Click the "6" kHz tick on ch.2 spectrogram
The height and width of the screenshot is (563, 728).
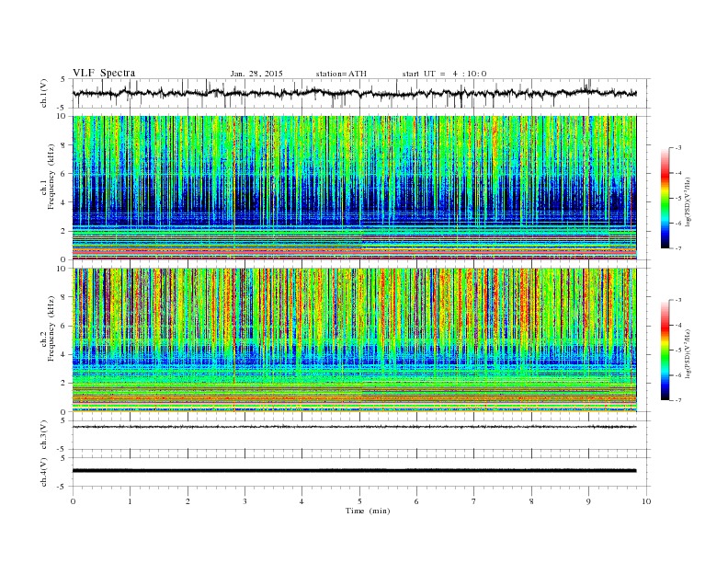63,326
